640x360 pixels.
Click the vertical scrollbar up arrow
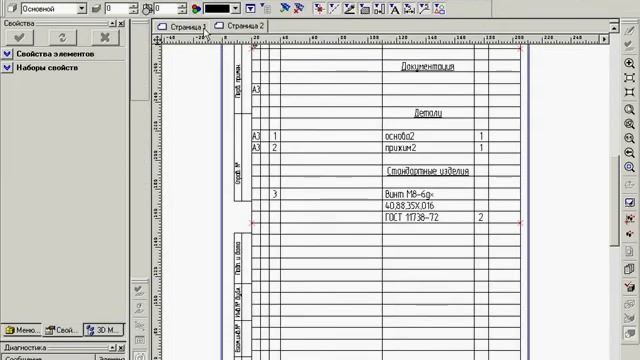tap(614, 27)
